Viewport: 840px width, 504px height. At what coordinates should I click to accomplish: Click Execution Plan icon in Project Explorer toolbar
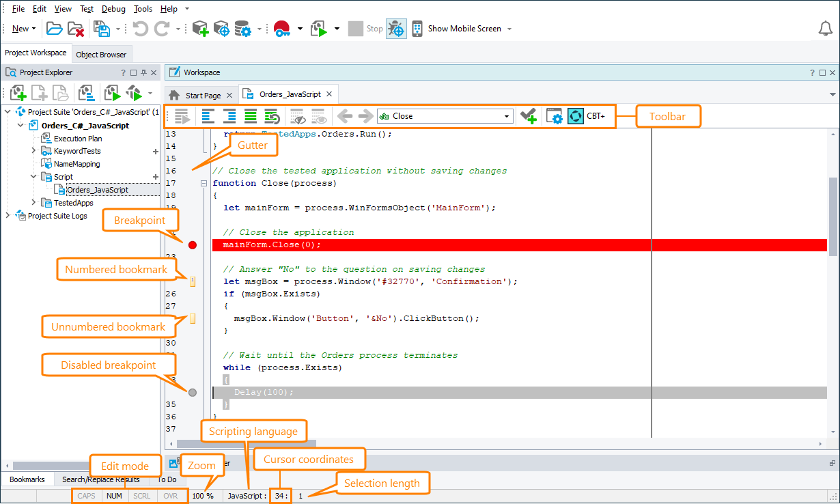click(x=86, y=93)
